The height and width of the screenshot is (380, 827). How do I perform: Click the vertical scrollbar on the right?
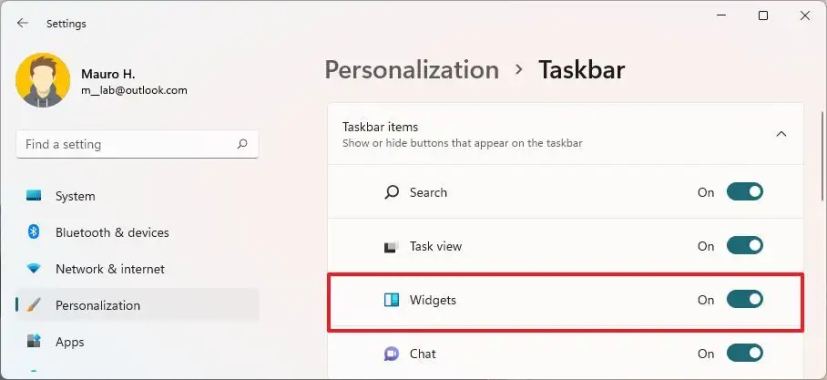(823, 157)
